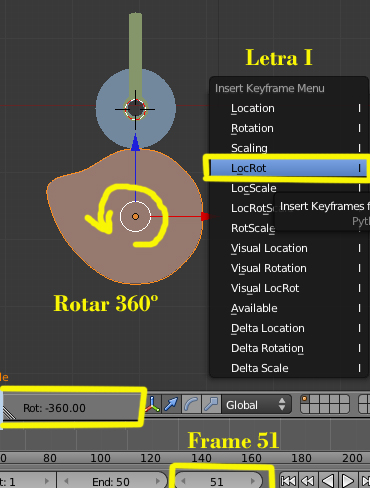Jump to start frame playback button
The width and height of the screenshot is (370, 488).
click(289, 481)
